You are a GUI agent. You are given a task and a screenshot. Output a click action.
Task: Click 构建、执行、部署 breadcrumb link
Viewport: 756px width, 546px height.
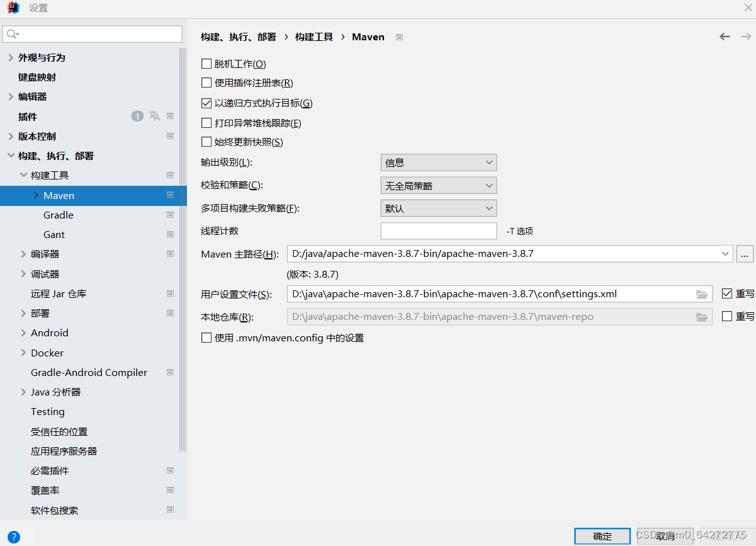point(239,37)
